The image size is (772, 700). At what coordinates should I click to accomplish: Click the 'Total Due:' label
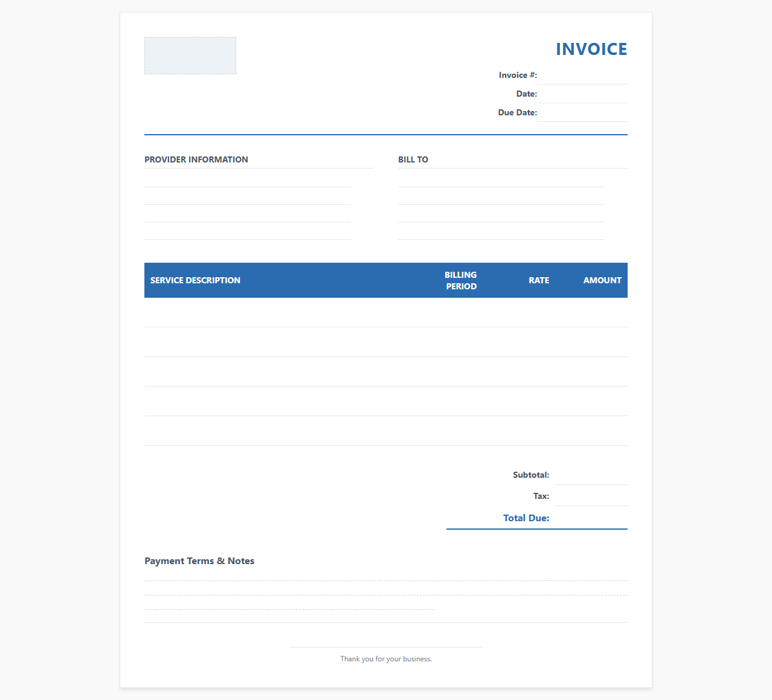click(x=526, y=518)
